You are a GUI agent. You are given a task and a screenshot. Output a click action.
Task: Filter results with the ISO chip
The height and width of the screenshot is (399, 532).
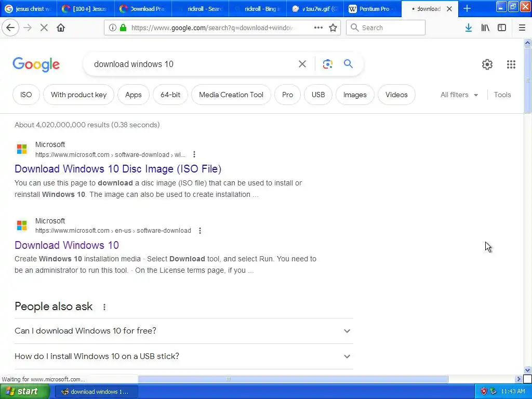26,95
